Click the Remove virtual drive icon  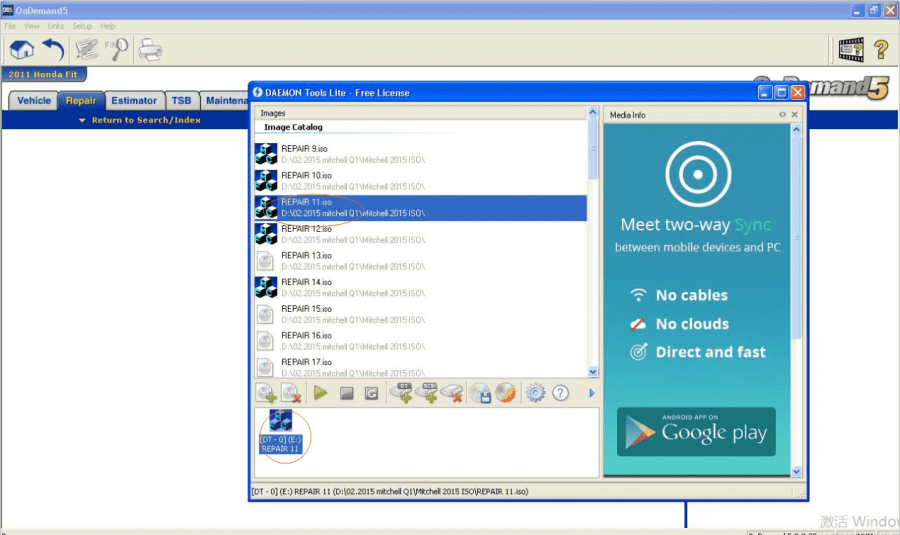pos(452,393)
